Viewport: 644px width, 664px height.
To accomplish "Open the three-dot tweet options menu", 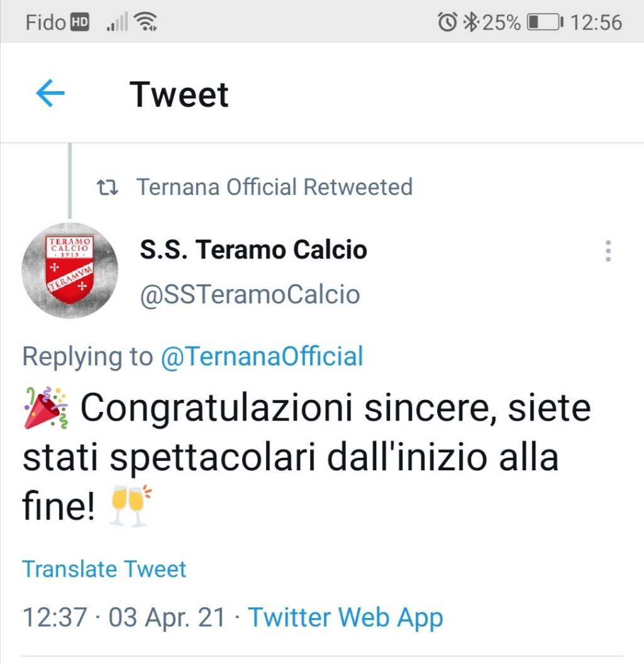I will pos(608,251).
